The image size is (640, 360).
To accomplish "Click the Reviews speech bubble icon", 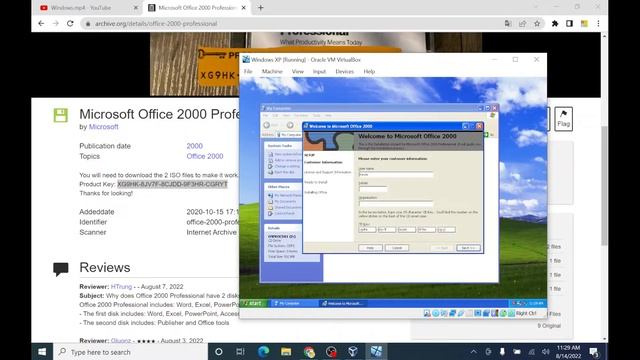I will tap(61, 269).
